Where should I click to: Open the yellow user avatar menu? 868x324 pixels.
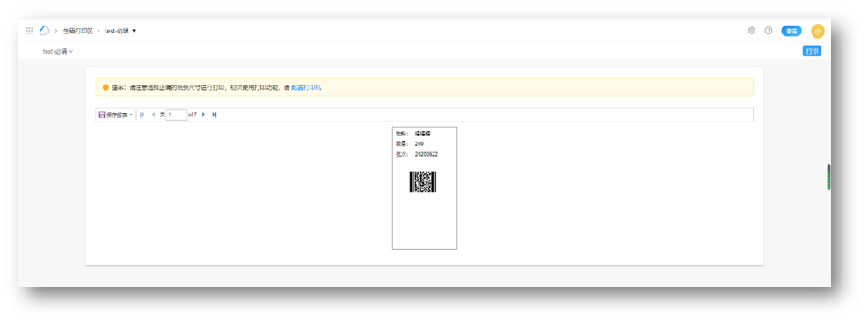pyautogui.click(x=818, y=31)
